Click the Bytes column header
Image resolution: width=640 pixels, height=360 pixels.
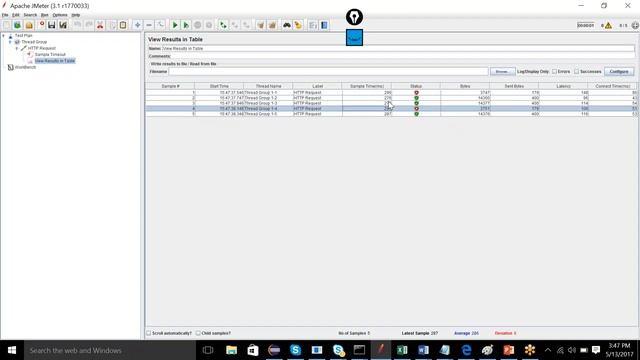pyautogui.click(x=465, y=86)
